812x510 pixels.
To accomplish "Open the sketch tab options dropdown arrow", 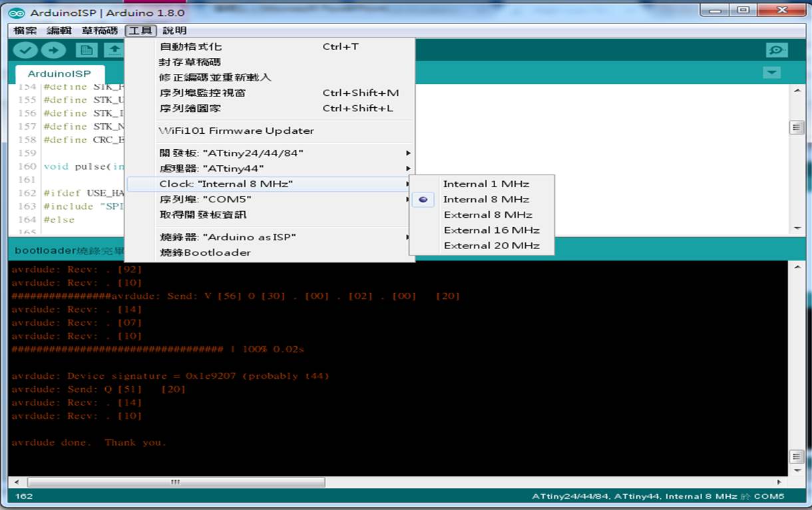I will [771, 73].
